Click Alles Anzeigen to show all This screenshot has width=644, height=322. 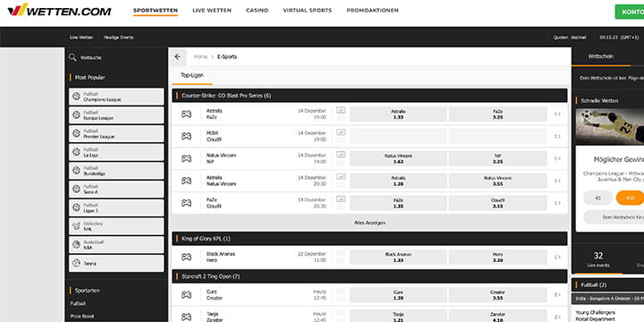pyautogui.click(x=369, y=223)
